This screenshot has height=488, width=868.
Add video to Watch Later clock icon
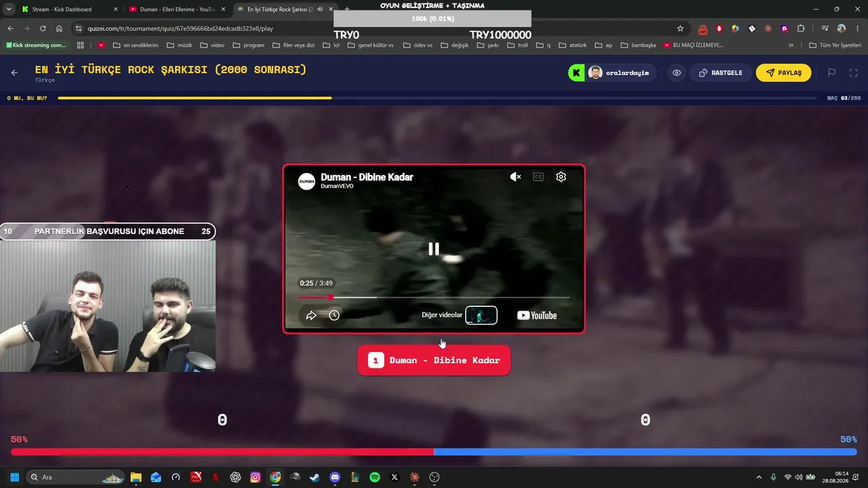pyautogui.click(x=334, y=315)
